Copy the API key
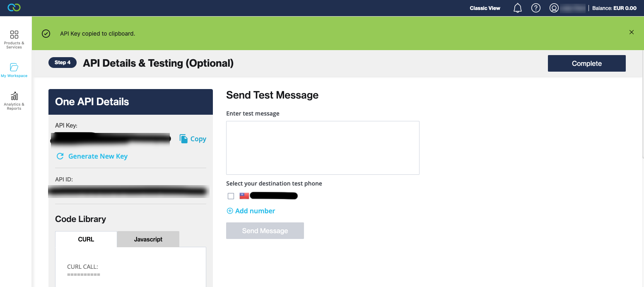 pos(193,139)
